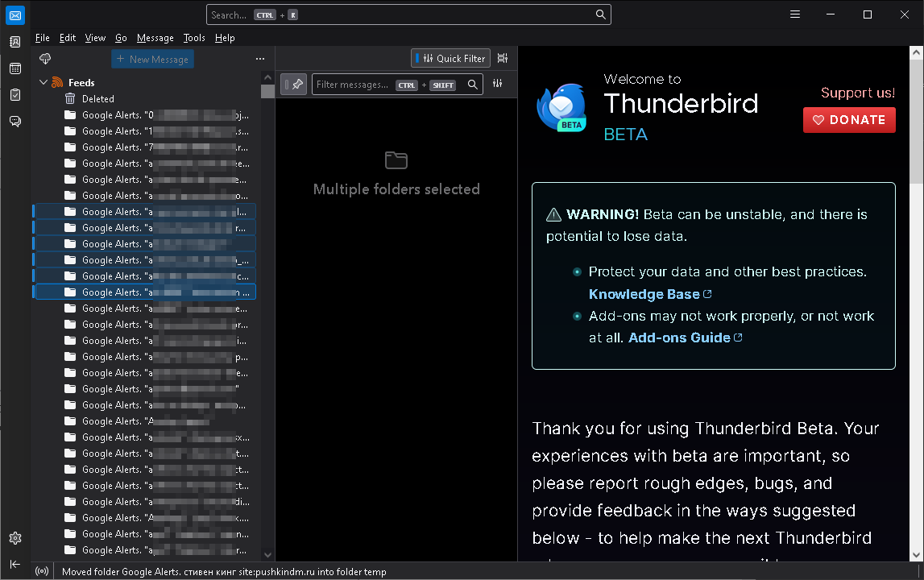This screenshot has width=924, height=580.
Task: Open the status bar activity indicator
Action: click(42, 571)
